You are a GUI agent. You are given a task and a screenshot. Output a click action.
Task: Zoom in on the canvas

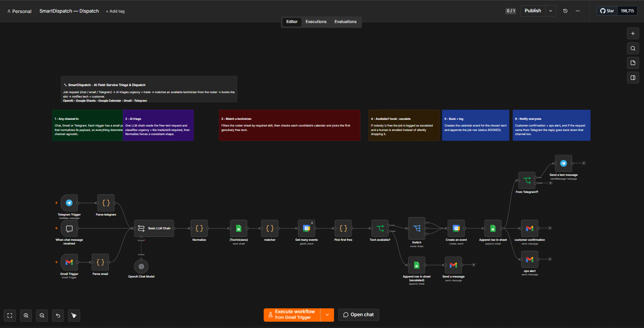pos(26,315)
